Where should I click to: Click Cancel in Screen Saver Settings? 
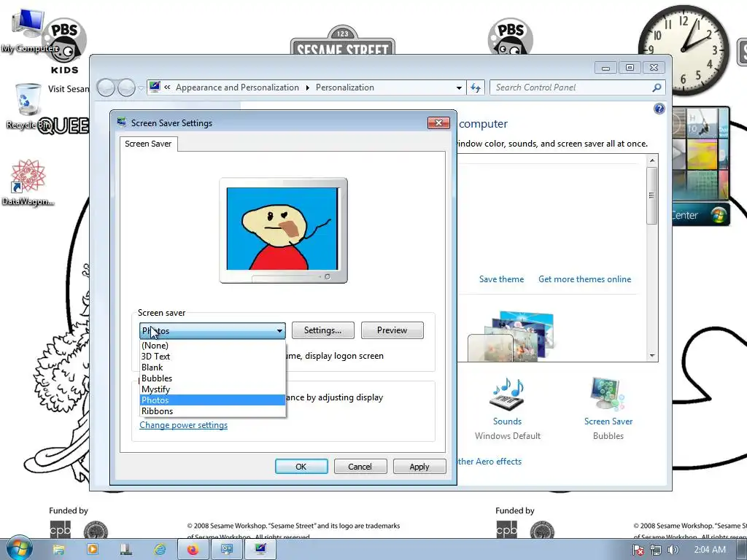[x=360, y=467]
